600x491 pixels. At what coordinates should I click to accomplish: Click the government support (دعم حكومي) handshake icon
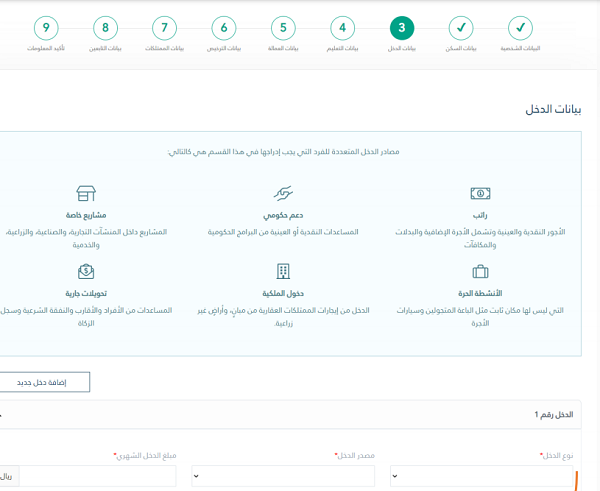[x=283, y=193]
